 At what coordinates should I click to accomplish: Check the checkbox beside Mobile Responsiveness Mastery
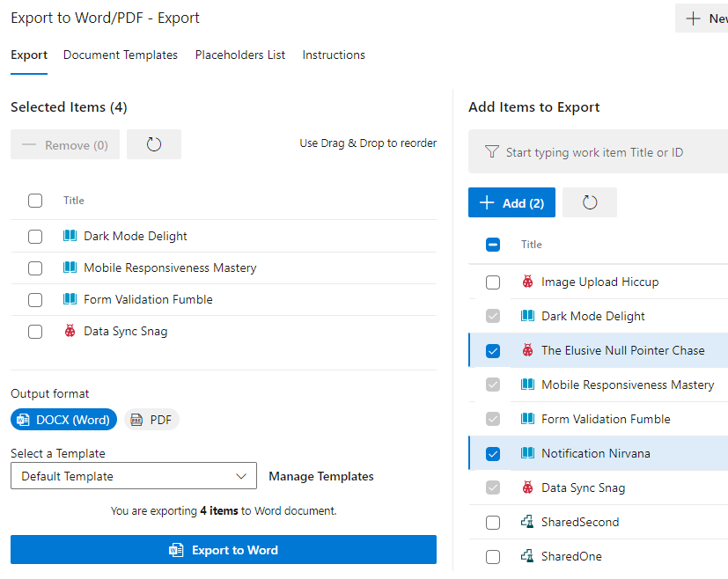[35, 267]
